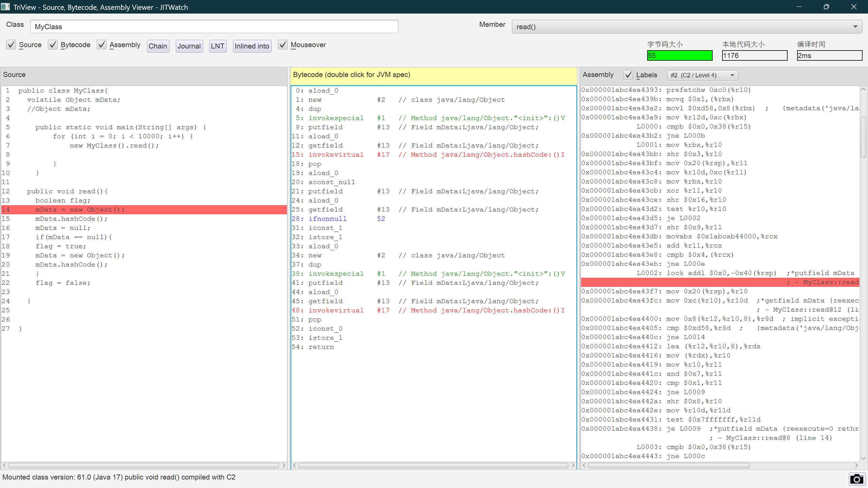Toggle the Source checkbox
The image size is (868, 488).
pyautogui.click(x=11, y=45)
